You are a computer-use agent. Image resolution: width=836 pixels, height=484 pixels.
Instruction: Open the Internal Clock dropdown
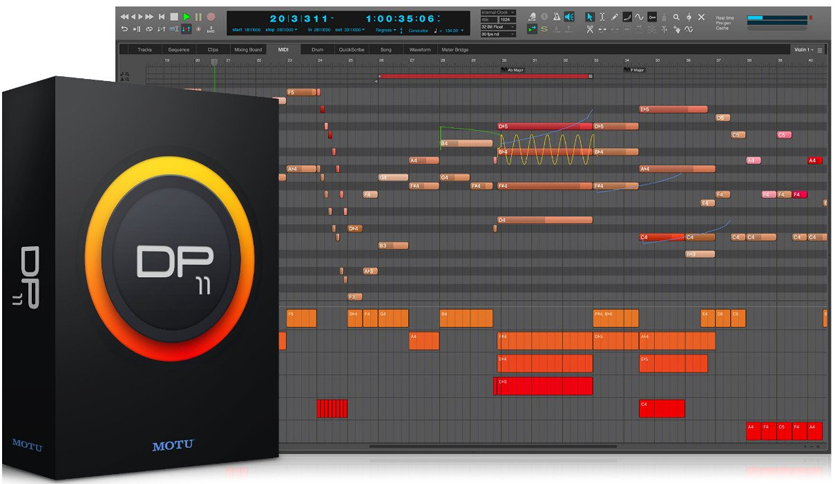point(498,12)
